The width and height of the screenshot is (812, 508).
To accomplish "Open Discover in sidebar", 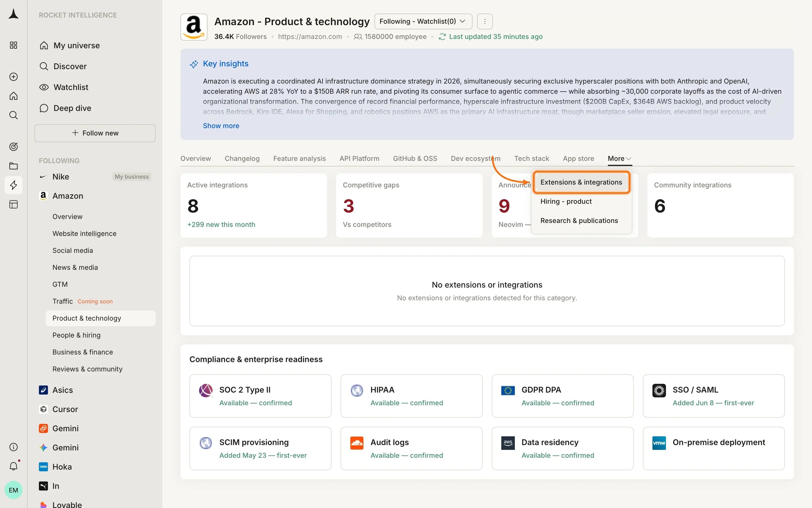I will pos(95,66).
